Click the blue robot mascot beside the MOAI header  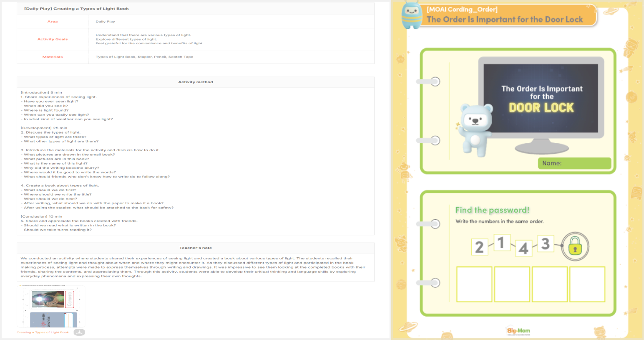[x=412, y=15]
